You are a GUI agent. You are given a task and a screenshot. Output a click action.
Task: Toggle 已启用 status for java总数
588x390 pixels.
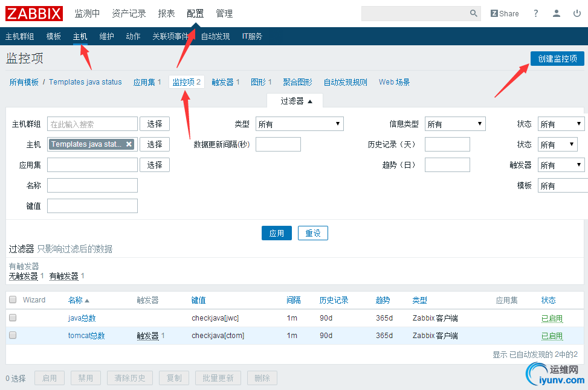(552, 318)
